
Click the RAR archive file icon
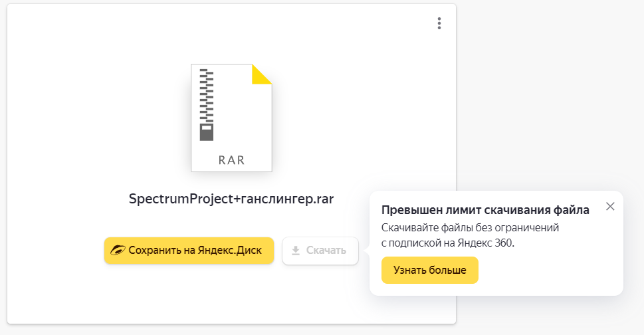point(231,118)
